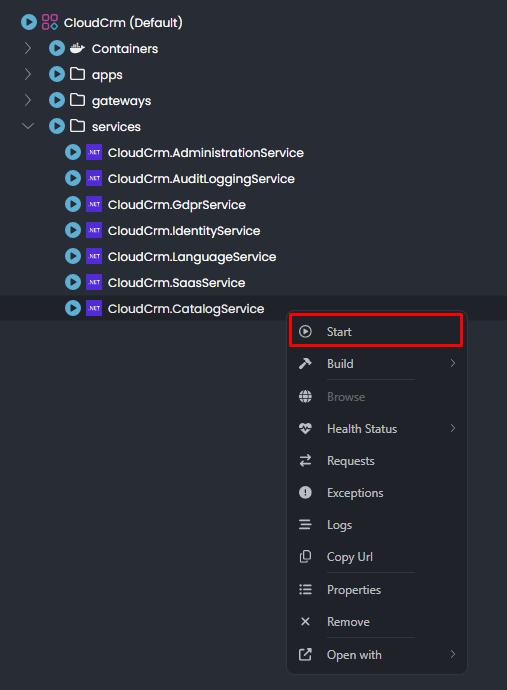Expand the apps folder node
The image size is (507, 690).
coord(28,74)
